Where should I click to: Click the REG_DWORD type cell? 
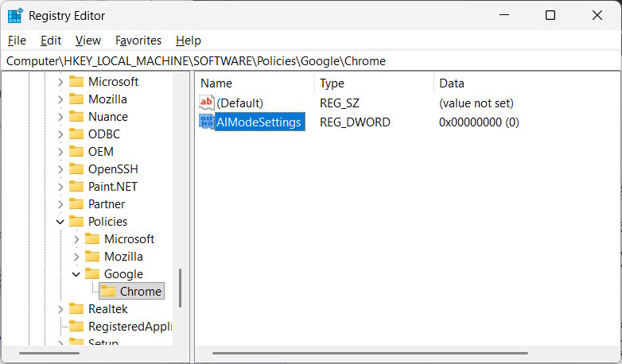point(355,122)
